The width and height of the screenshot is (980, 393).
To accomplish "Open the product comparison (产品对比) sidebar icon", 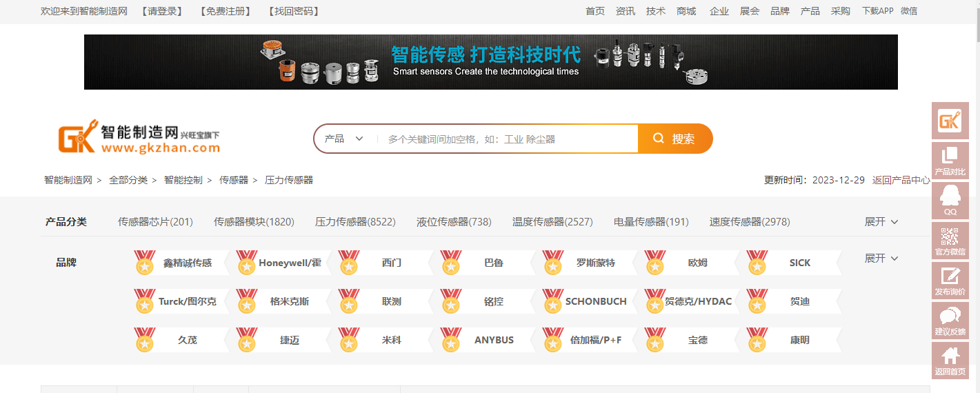I will tap(950, 161).
